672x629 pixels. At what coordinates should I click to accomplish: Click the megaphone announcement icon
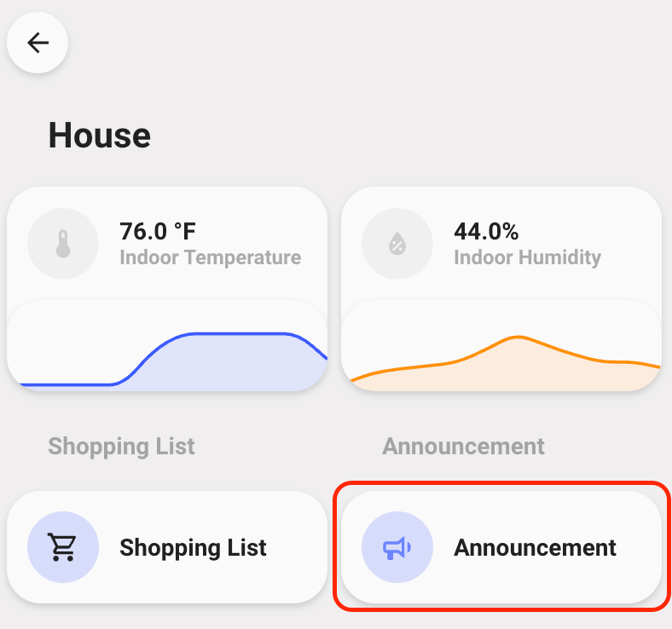397,547
